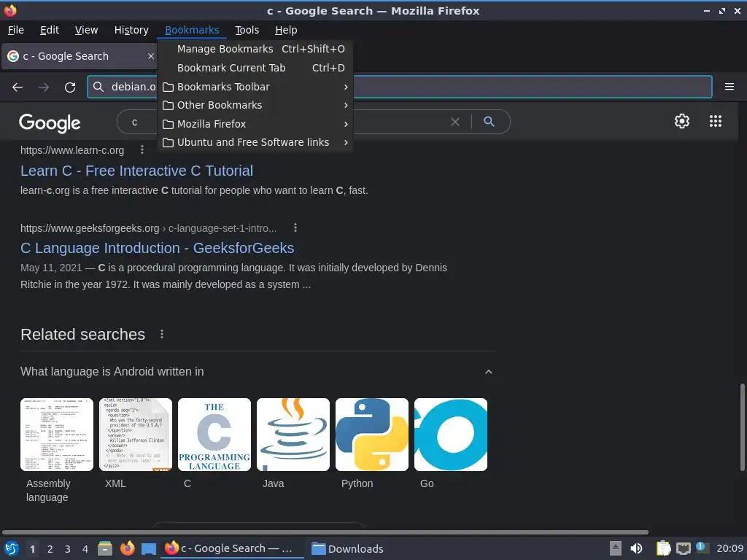Select the Assembly language thumbnail
747x560 pixels.
57,435
